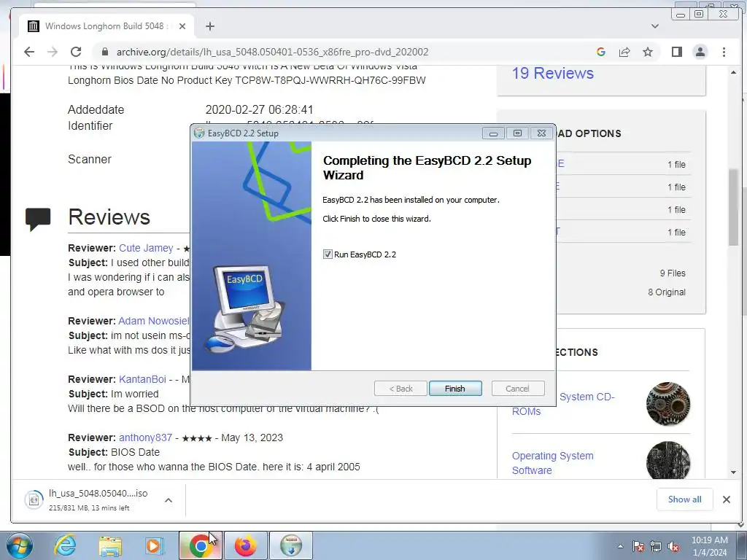Open Windows Media Player from the taskbar
The width and height of the screenshot is (747, 560).
click(155, 545)
